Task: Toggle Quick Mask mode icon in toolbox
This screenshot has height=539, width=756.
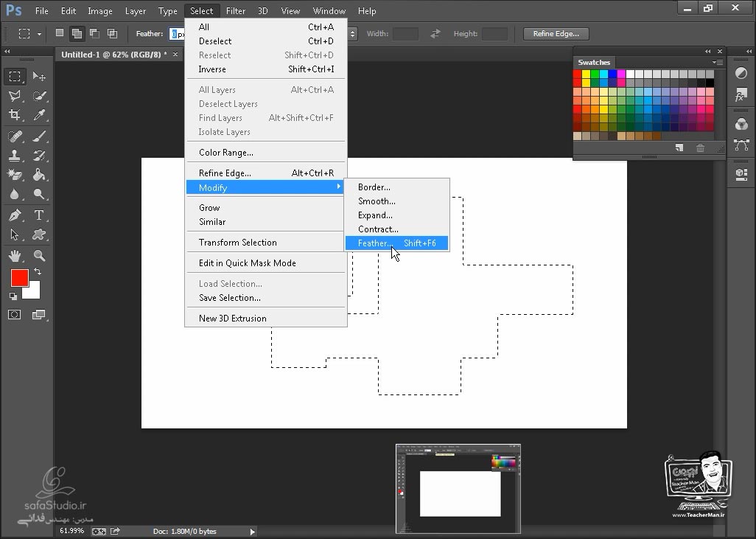Action: 15,315
